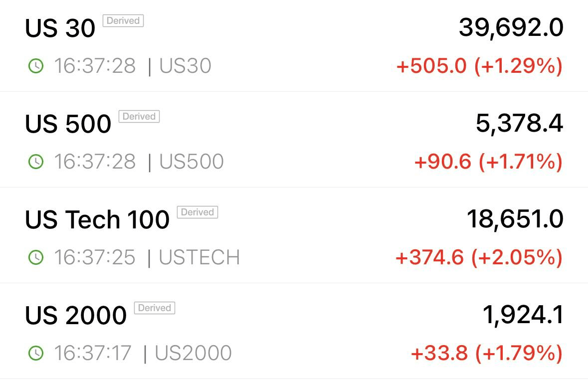
Task: Click the US 2000 price 1,924.1
Action: [523, 315]
